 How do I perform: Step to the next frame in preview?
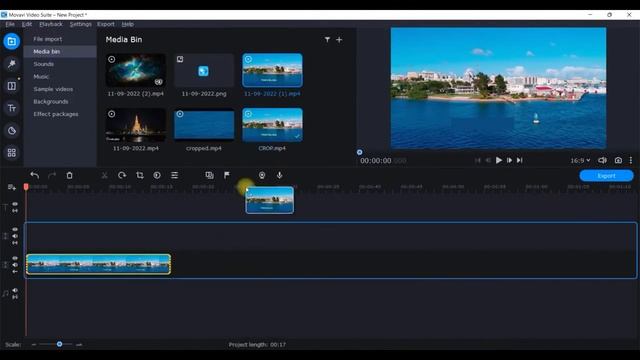[x=509, y=160]
